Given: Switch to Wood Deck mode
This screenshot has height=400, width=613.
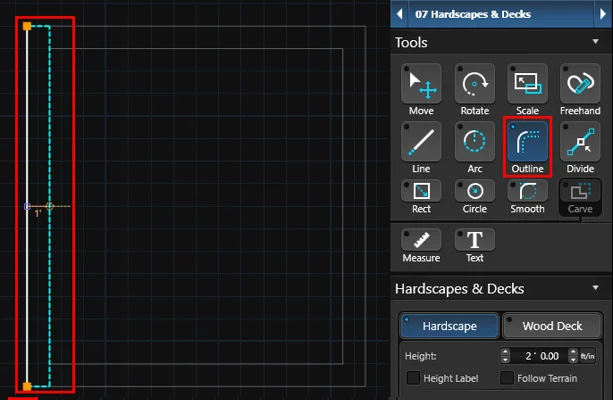Looking at the screenshot, I should (551, 326).
